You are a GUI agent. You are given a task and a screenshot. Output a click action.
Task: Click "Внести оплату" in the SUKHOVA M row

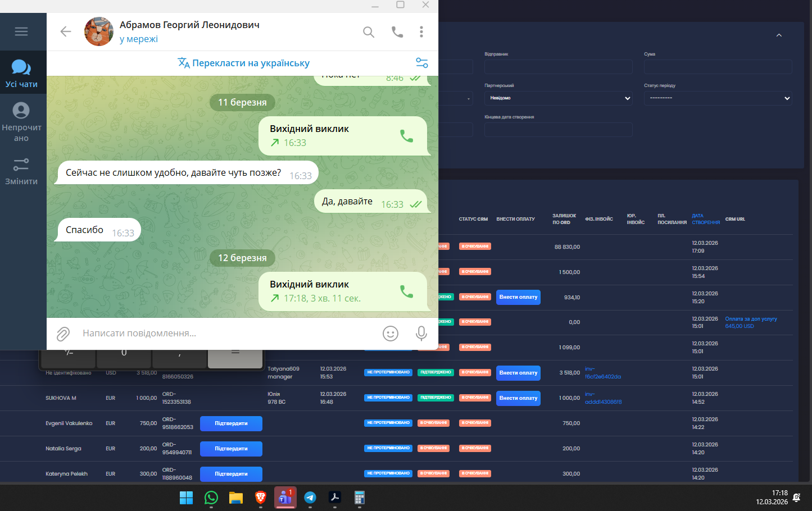518,398
